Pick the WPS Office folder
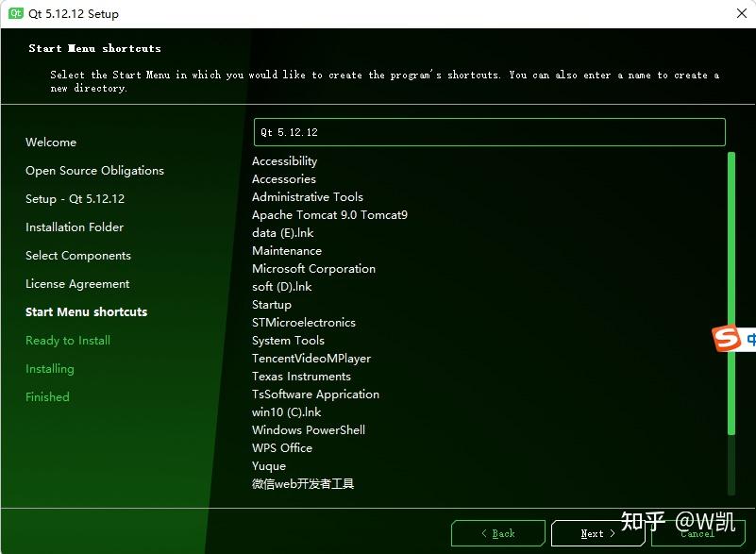This screenshot has height=554, width=756. (x=282, y=448)
